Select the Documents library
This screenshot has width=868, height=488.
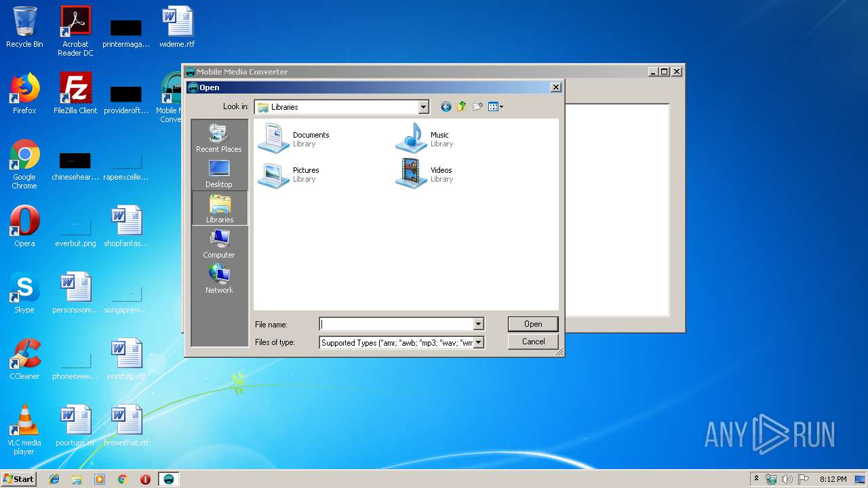(294, 138)
